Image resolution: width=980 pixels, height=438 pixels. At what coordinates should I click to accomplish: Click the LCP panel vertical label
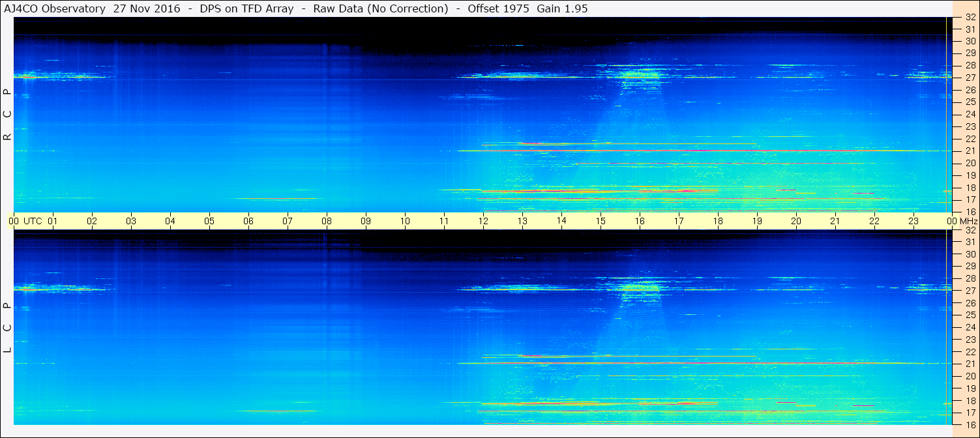[x=7, y=327]
